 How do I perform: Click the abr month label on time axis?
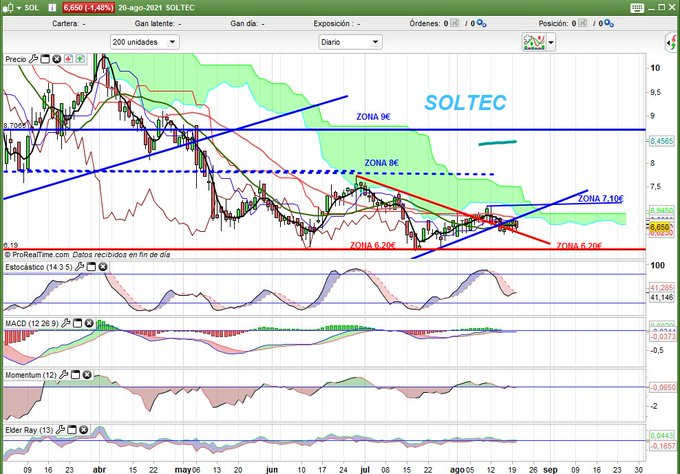pyautogui.click(x=99, y=469)
